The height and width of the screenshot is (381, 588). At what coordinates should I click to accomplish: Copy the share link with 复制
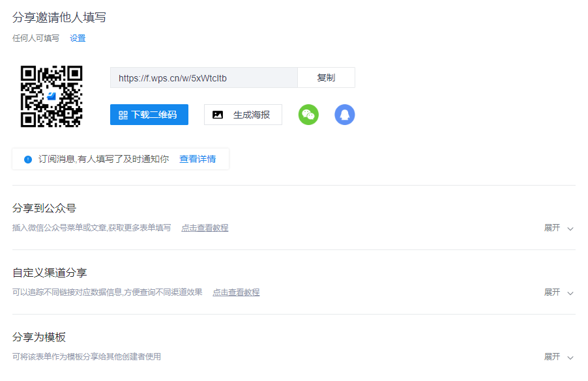(326, 78)
